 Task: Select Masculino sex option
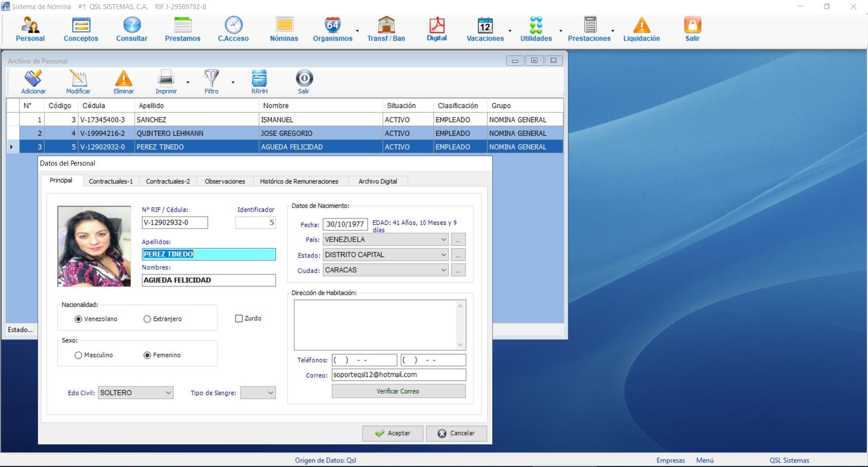coord(94,355)
